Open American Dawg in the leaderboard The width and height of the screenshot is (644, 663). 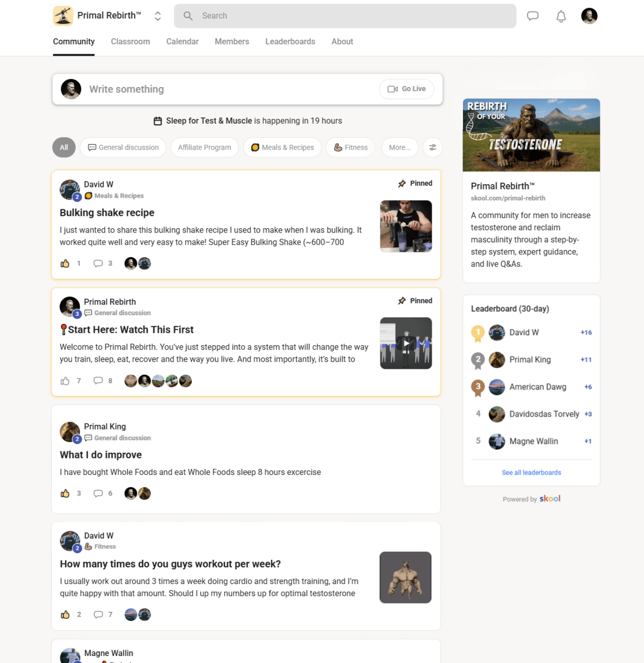point(538,387)
